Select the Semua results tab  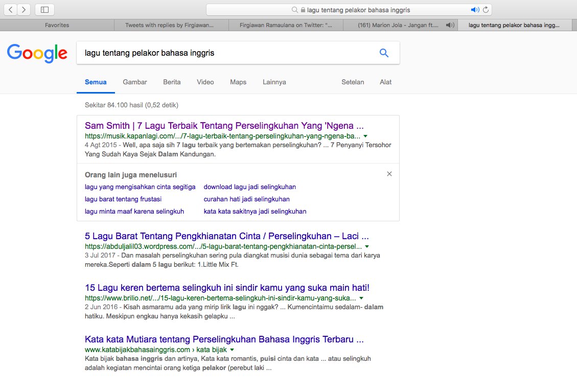pyautogui.click(x=96, y=82)
